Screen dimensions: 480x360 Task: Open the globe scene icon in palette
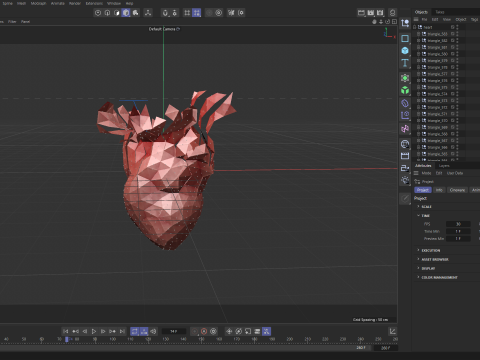pyautogui.click(x=405, y=144)
